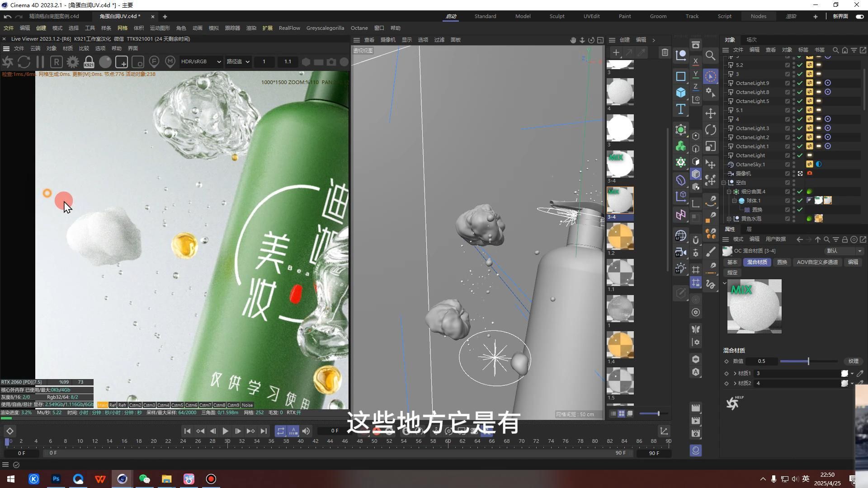Toggle OctaneLight.5 enable checkmark

point(800,101)
